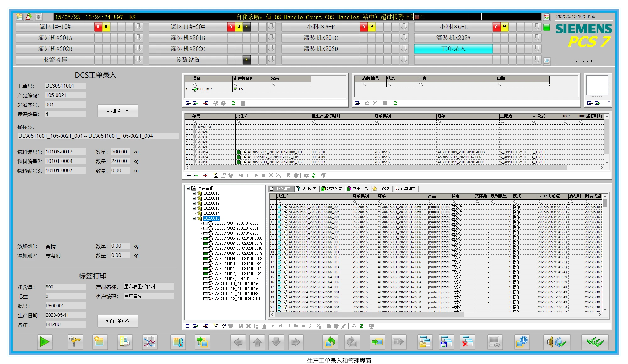Toggle checkbox for AL30515011_201020201-0001 tree node
This screenshot has height=364, width=628.
[206, 269]
